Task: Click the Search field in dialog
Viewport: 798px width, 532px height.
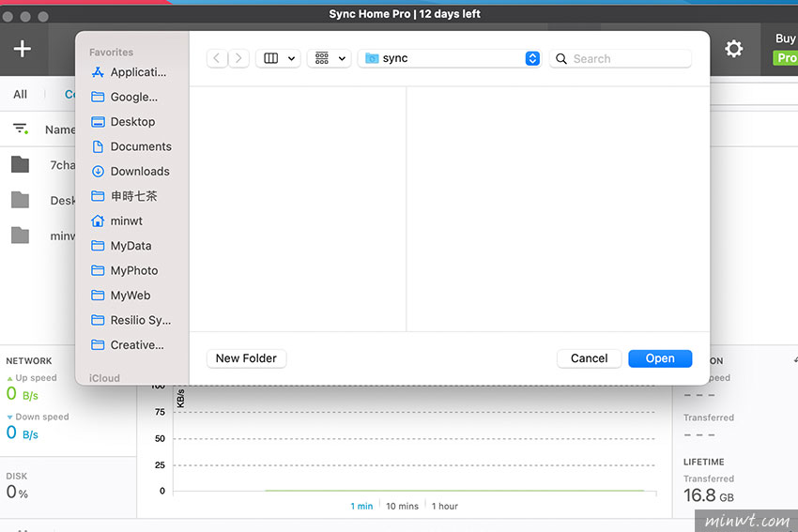Action: point(621,59)
